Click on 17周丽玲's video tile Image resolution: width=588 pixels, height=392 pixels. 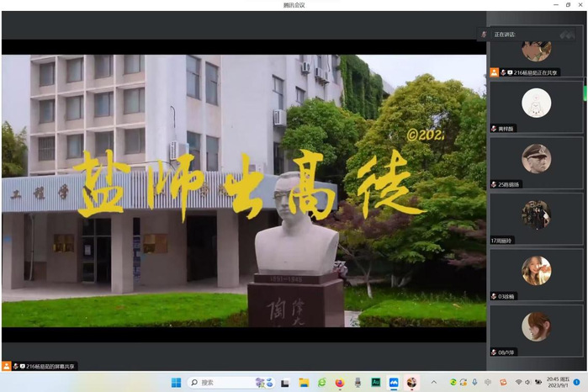pyautogui.click(x=536, y=217)
